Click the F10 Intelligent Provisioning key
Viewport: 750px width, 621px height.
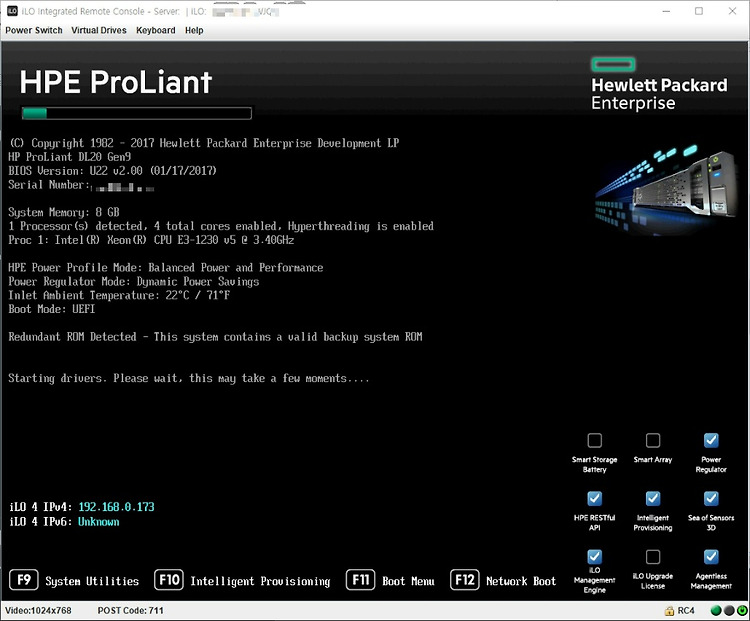click(168, 580)
